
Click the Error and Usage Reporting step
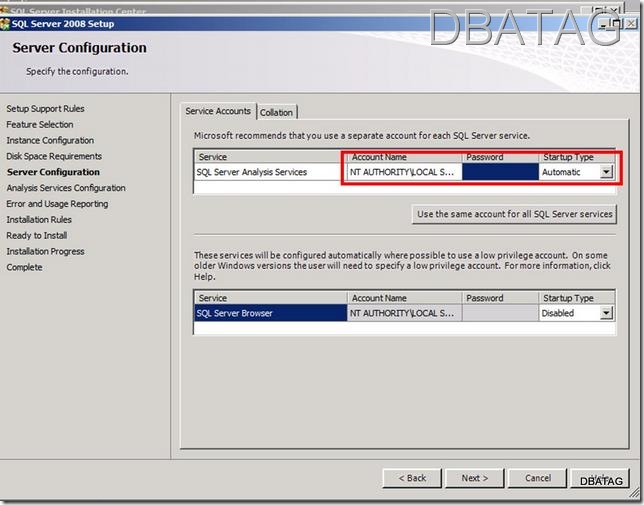[57, 204]
